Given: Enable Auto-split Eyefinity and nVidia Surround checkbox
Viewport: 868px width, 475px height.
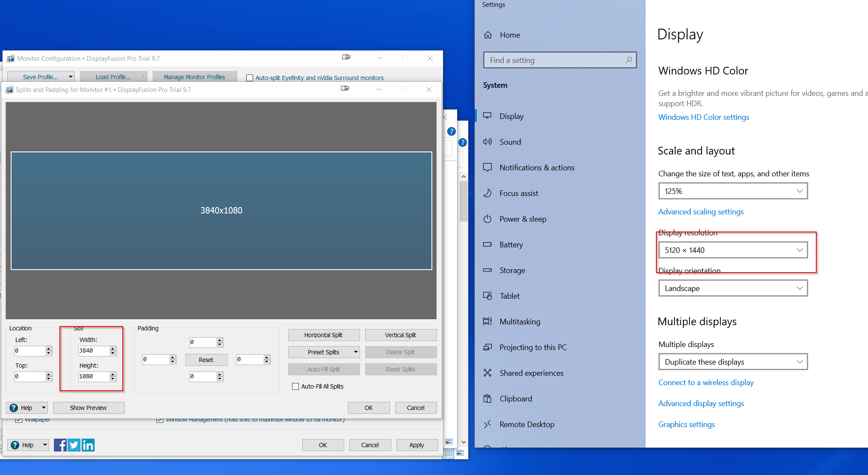Looking at the screenshot, I should [250, 78].
